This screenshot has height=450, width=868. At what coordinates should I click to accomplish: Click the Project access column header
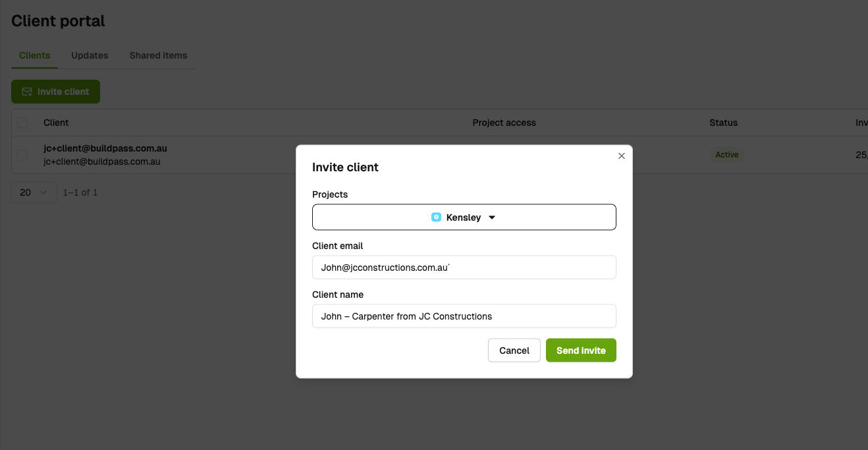pos(504,123)
